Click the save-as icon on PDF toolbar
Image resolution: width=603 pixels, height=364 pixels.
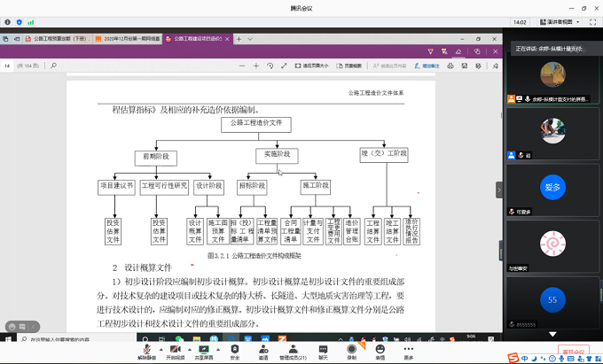point(478,66)
